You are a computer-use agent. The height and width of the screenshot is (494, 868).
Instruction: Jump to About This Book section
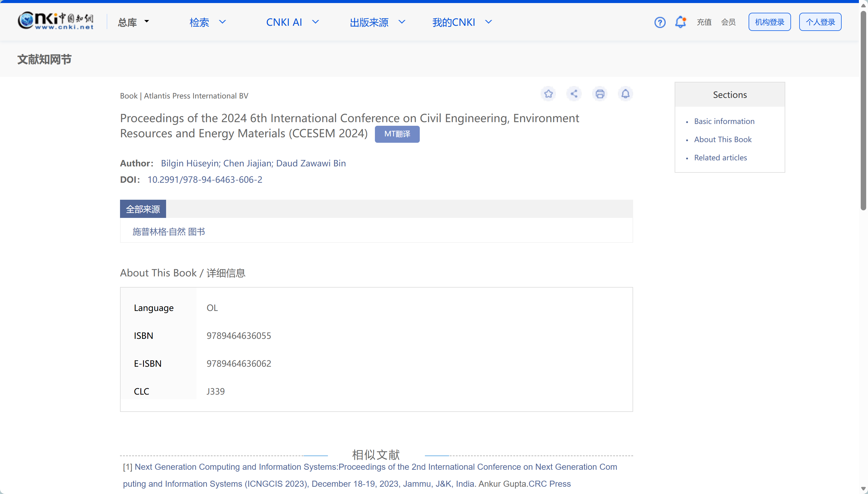tap(723, 139)
